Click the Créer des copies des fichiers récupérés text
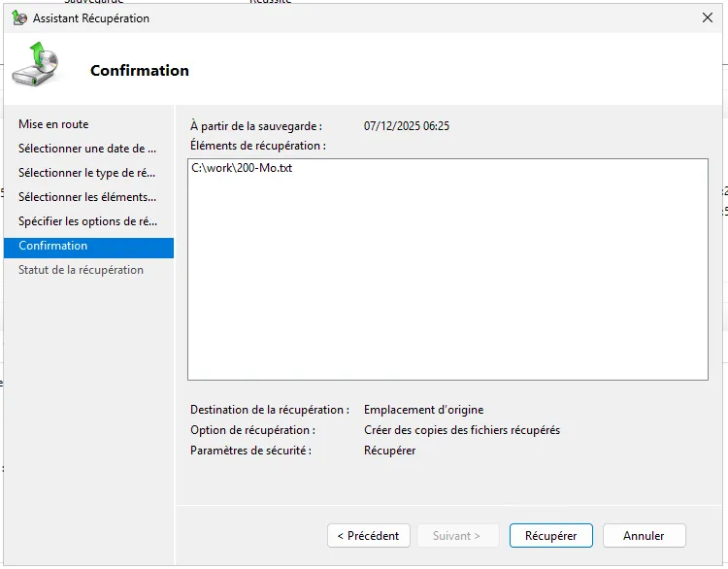The image size is (728, 569). point(461,430)
